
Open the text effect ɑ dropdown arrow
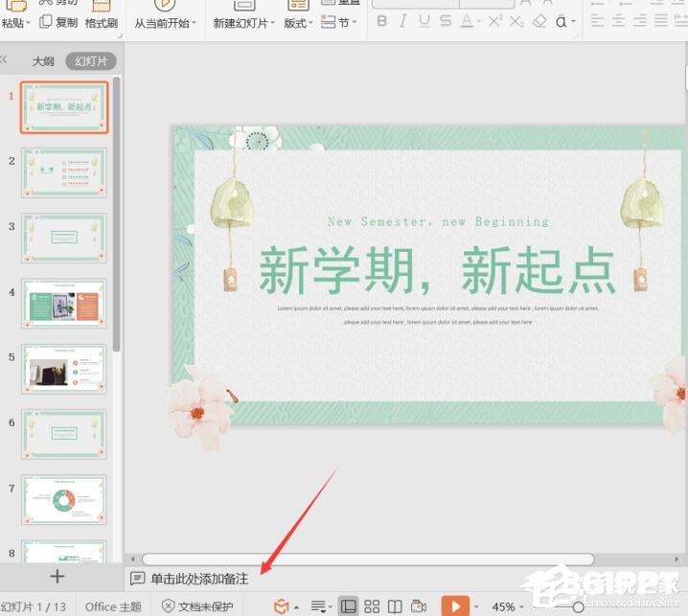573,21
